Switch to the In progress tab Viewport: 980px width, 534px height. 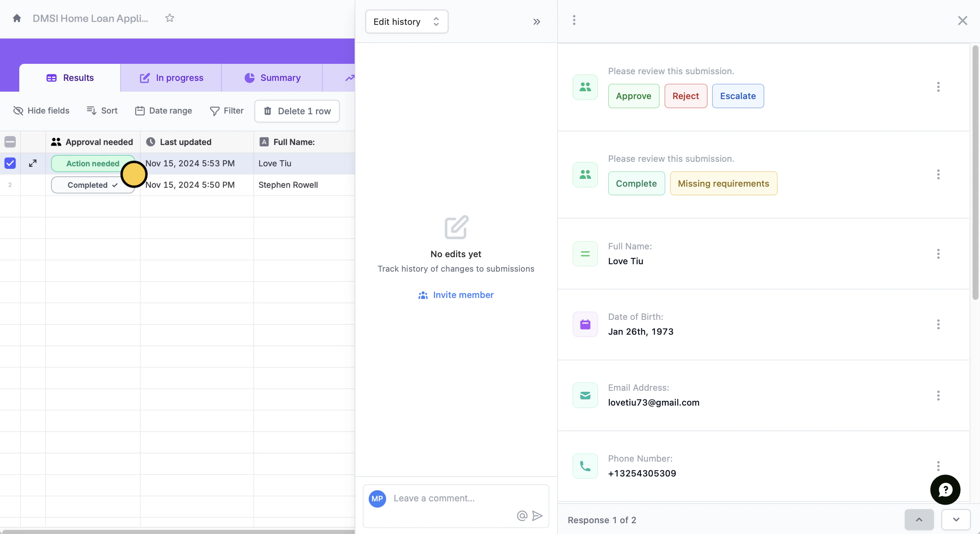(x=171, y=78)
